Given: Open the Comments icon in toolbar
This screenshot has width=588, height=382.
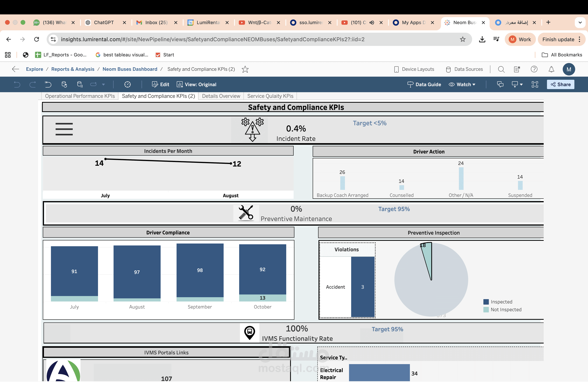Looking at the screenshot, I should coord(500,84).
